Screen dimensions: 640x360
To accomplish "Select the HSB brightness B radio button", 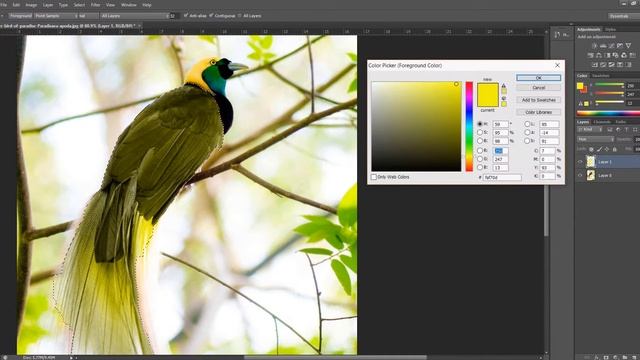I will (x=480, y=141).
